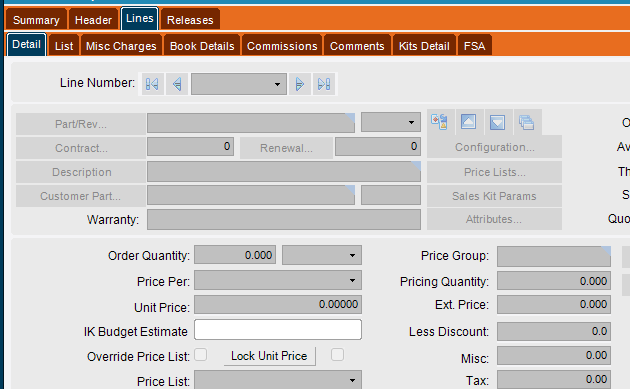Click the stacked windows copy icon
630x389 pixels.
click(526, 122)
